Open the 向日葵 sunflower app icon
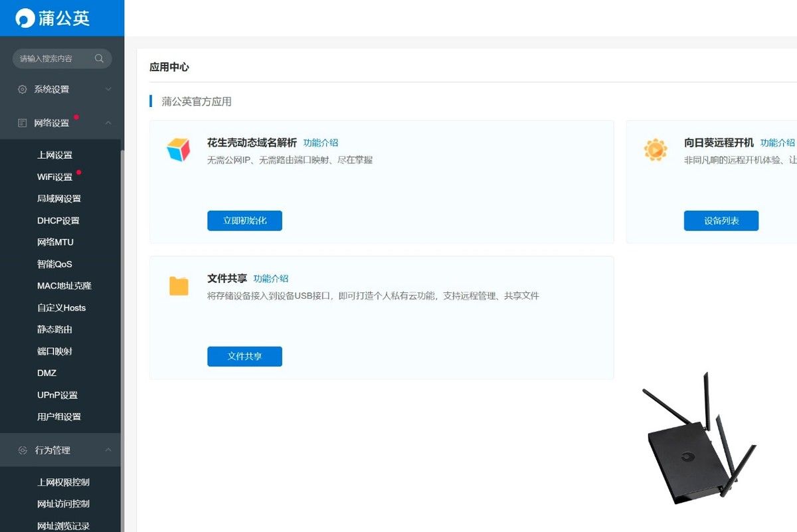Image resolution: width=797 pixels, height=532 pixels. click(655, 149)
